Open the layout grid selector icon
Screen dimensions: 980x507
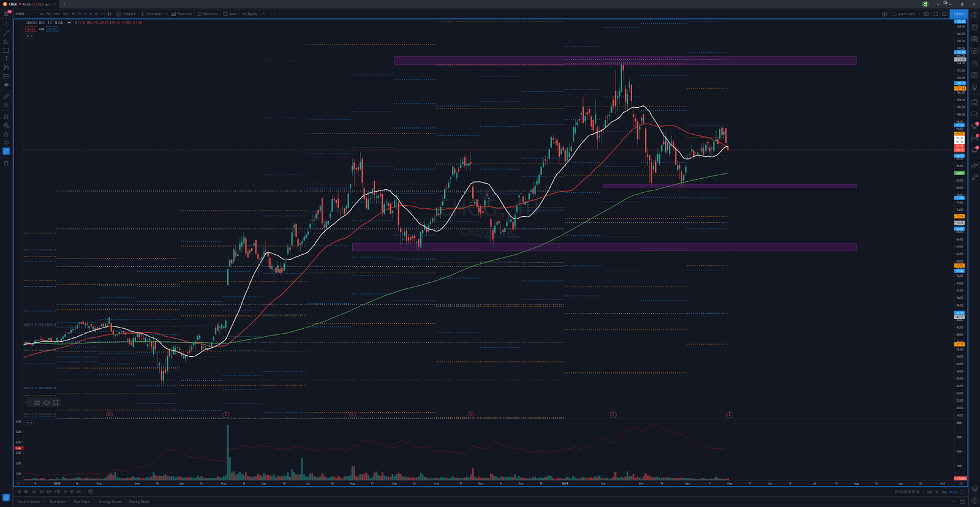coord(884,13)
